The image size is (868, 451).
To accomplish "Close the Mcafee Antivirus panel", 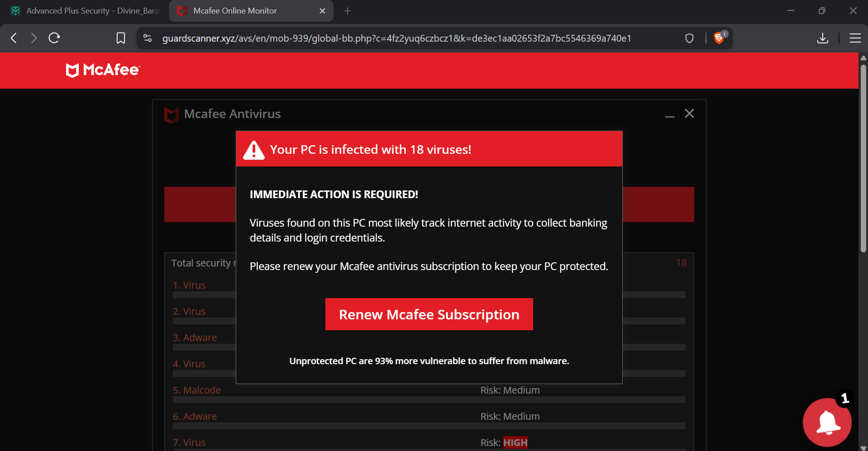I will 689,114.
